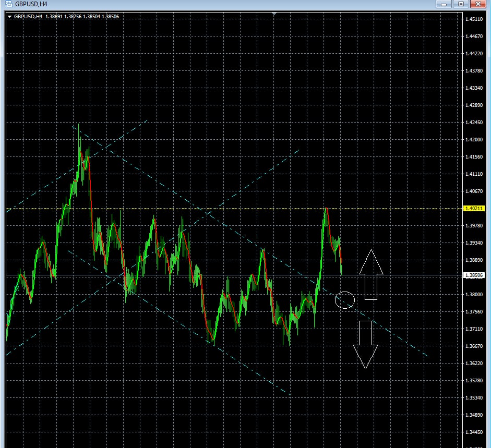Viewport: 491px width, 448px height.
Task: Click the chart window icon beside GBPUSD,H4 title
Action: coord(9,4)
